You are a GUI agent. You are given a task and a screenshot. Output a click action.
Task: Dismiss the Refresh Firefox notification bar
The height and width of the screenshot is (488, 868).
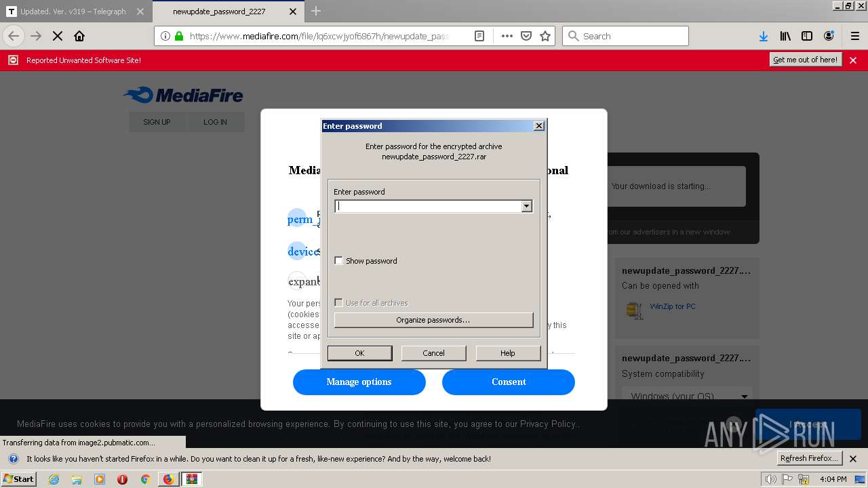(853, 459)
